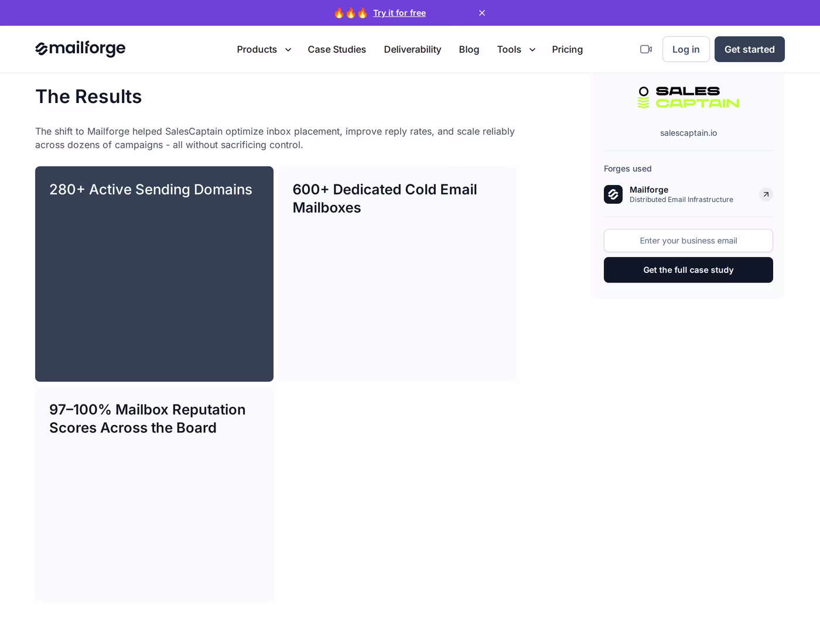Visit the Pricing page
This screenshot has height=644, width=820.
pyautogui.click(x=568, y=50)
